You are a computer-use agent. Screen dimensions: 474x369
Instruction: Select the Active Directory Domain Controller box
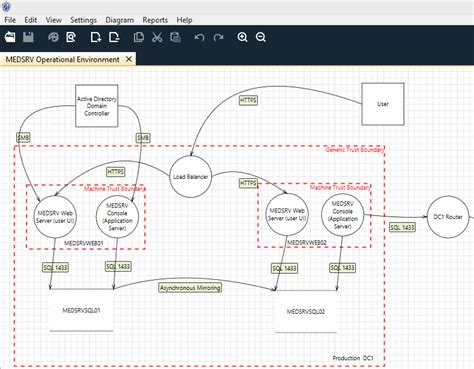(97, 106)
